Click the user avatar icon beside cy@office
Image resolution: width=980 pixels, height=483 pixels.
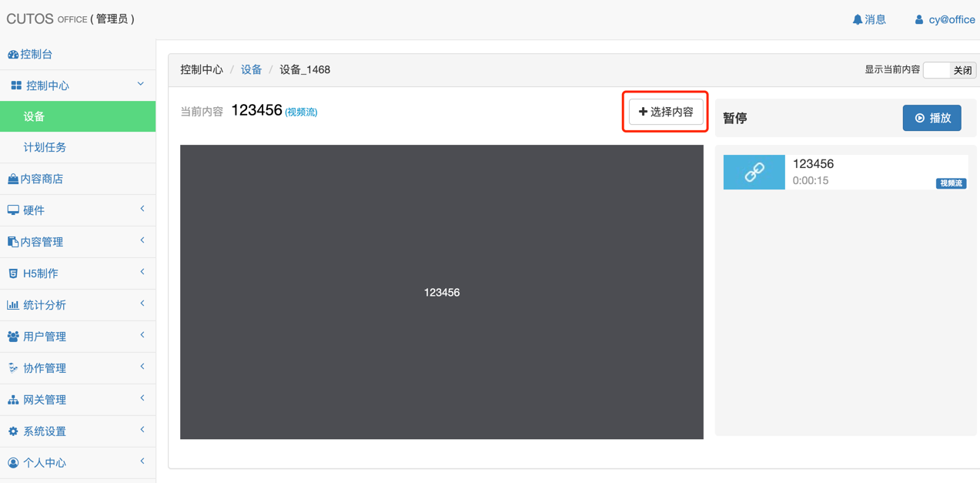coord(919,20)
